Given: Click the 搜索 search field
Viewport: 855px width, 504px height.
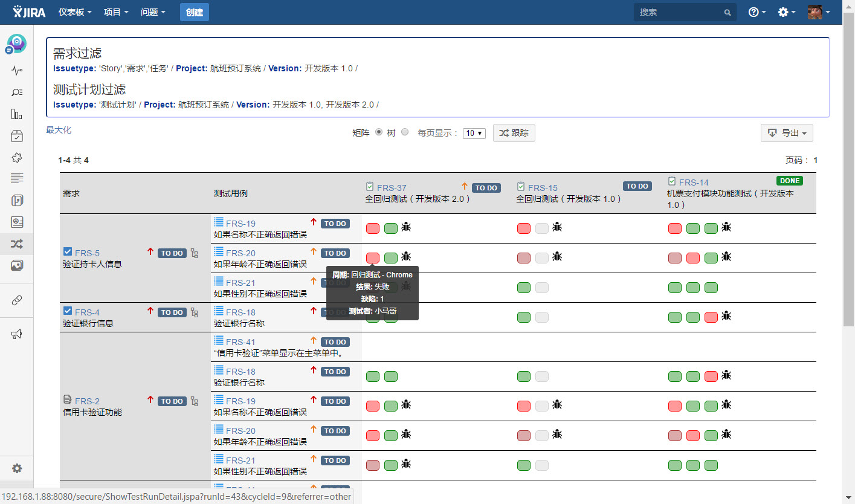Looking at the screenshot, I should pos(685,12).
